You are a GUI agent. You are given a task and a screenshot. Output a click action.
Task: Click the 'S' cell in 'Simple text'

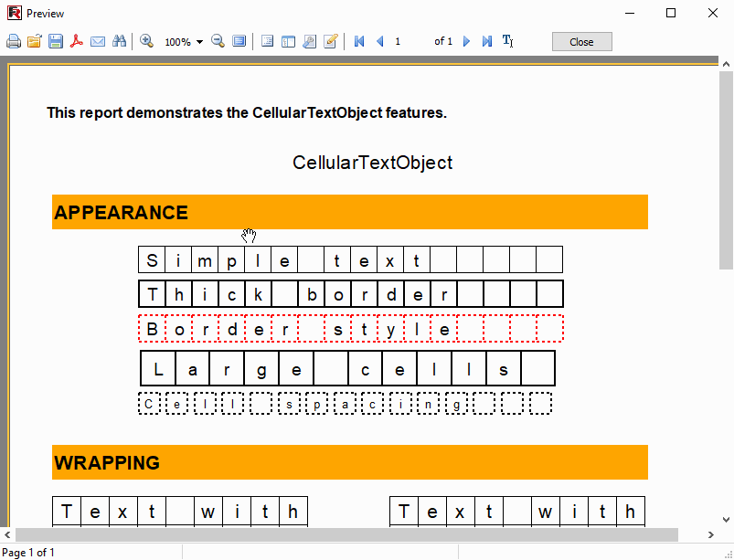(x=152, y=259)
